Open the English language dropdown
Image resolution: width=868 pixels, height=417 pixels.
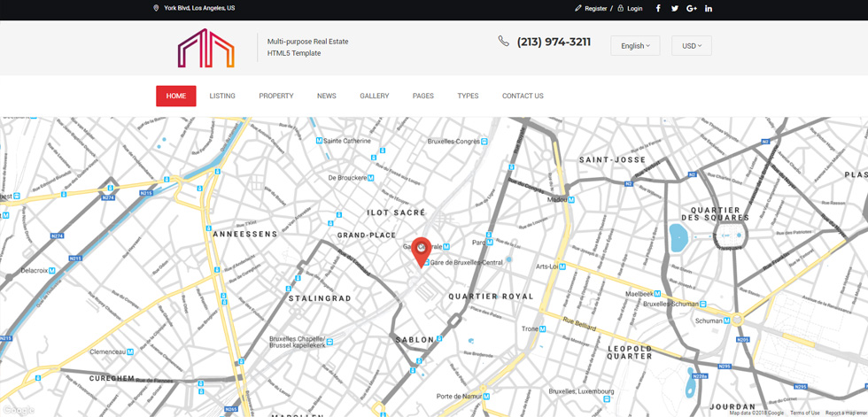coord(635,46)
